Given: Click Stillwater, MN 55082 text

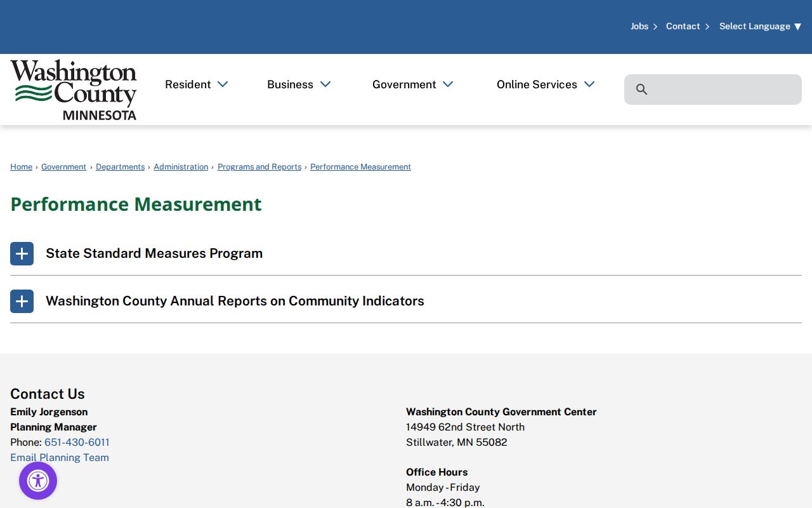Looking at the screenshot, I should 457,443.
